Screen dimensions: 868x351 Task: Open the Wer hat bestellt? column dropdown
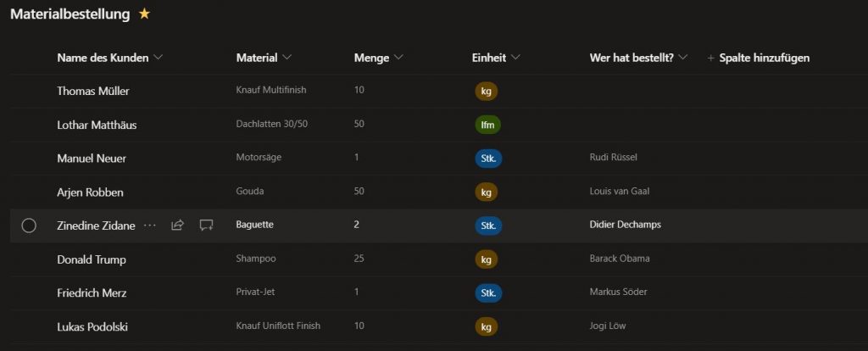point(683,58)
